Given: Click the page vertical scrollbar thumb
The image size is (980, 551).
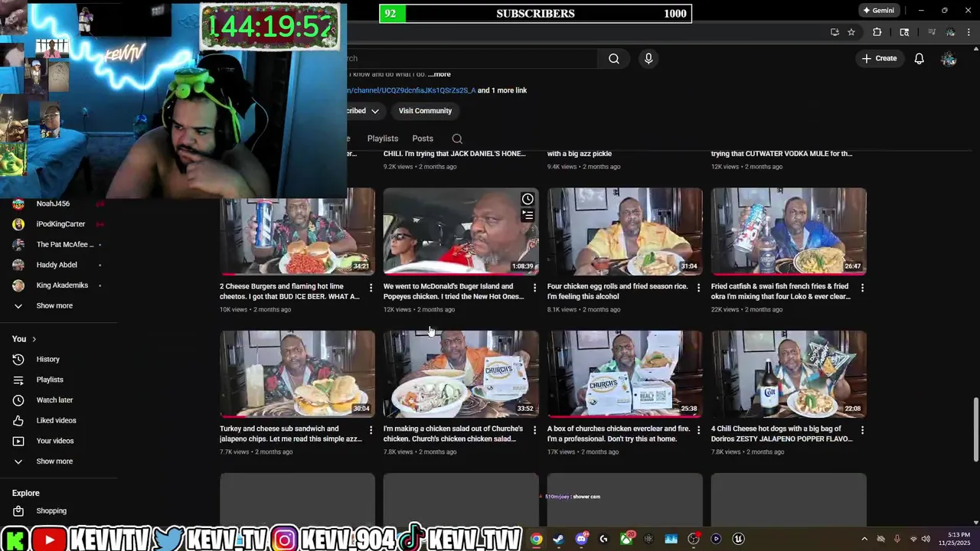Looking at the screenshot, I should 975,429.
